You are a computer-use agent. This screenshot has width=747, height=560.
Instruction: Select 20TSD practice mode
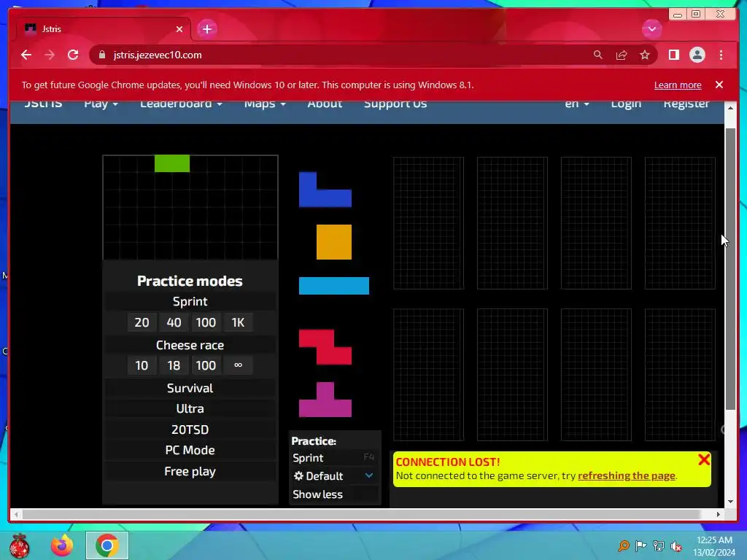pyautogui.click(x=190, y=429)
